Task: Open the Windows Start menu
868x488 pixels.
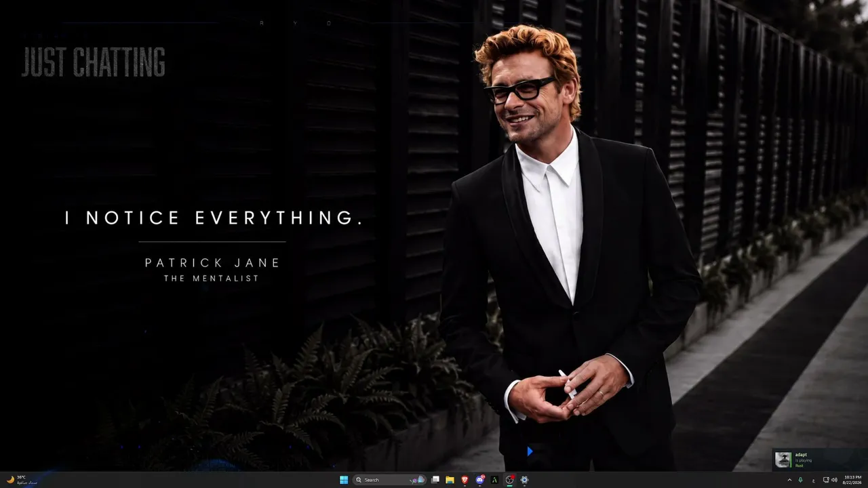Action: click(x=344, y=480)
